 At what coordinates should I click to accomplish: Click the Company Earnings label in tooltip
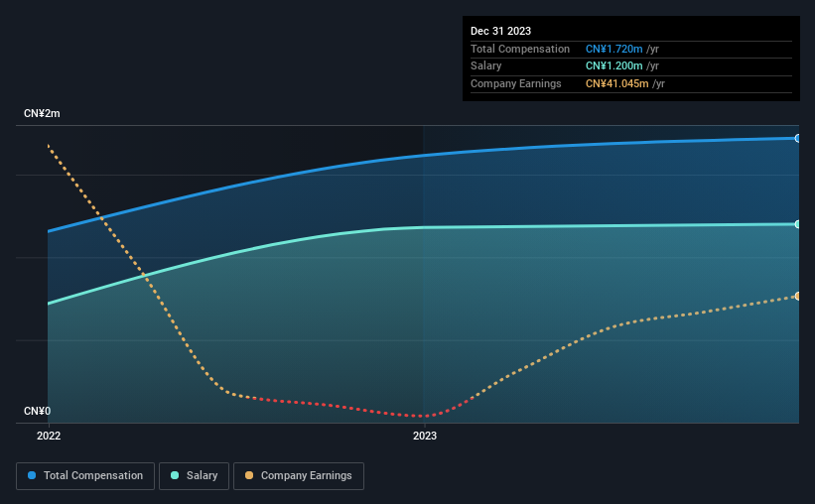515,83
